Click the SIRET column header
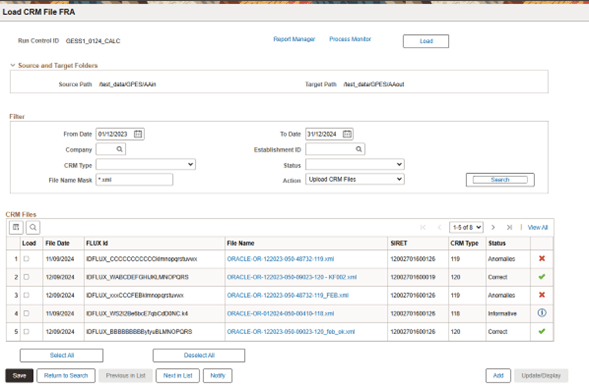The width and height of the screenshot is (589, 385). pos(399,243)
